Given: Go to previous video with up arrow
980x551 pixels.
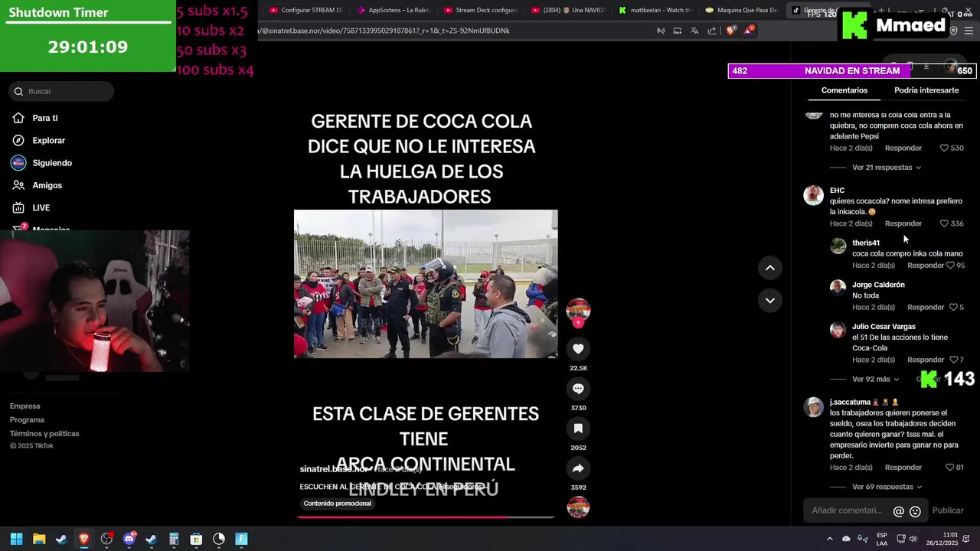Looking at the screenshot, I should [x=770, y=268].
